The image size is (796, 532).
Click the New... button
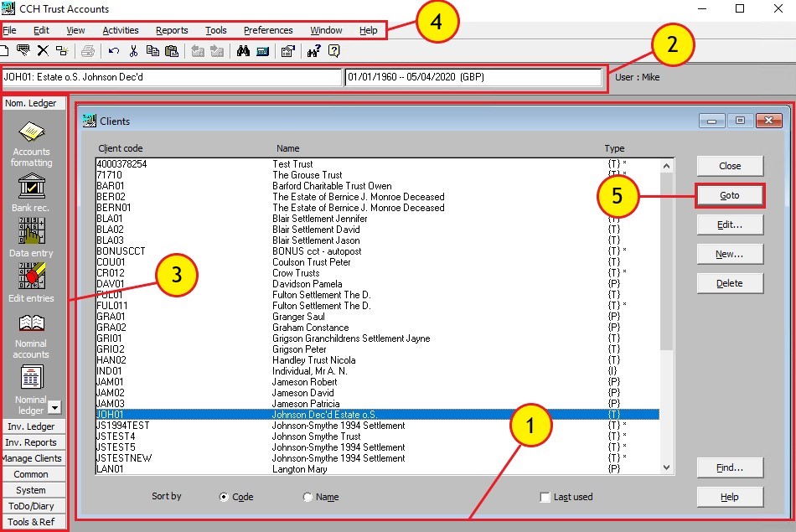coord(730,255)
